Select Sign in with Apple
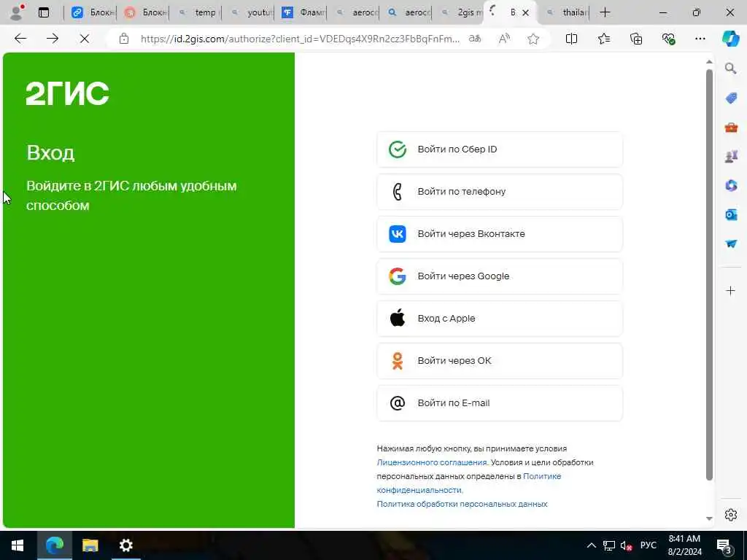This screenshot has width=747, height=560. tap(499, 319)
